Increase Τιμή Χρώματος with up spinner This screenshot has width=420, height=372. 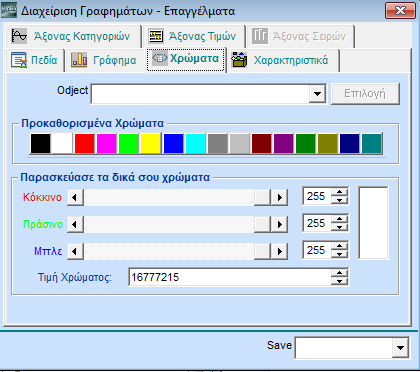(340, 273)
